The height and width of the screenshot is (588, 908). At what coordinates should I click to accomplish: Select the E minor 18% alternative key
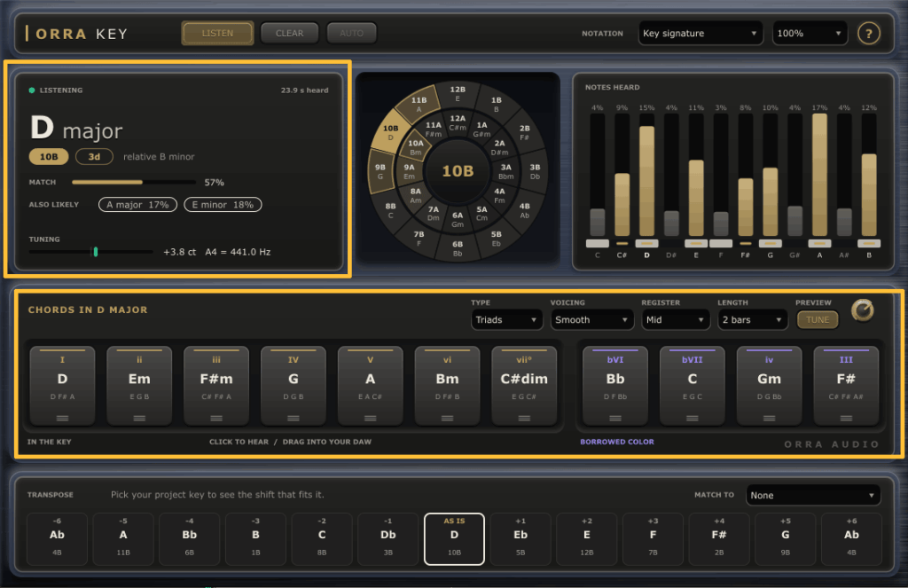[x=223, y=205]
